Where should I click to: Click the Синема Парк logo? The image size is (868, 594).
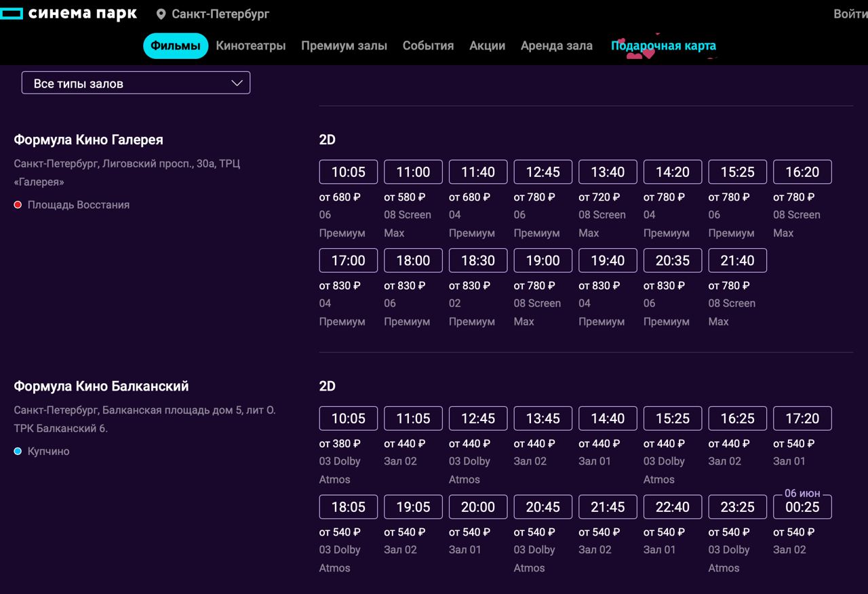68,14
